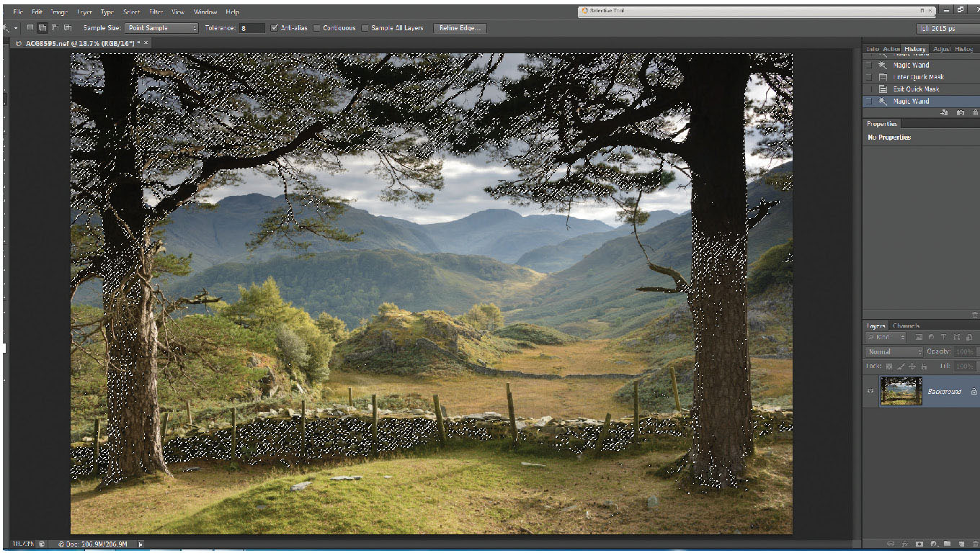Toggle lock all icon in Layers panel

pyautogui.click(x=923, y=367)
